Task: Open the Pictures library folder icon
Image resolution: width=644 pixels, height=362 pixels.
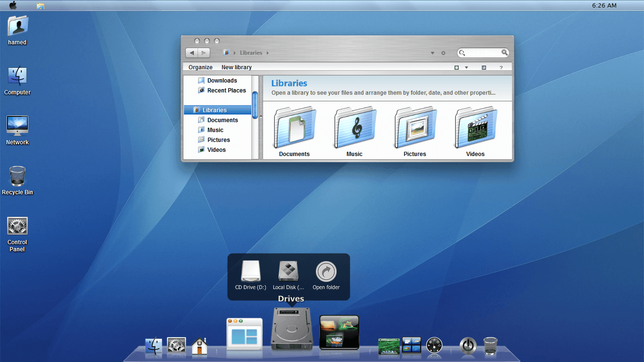Action: pos(414,127)
